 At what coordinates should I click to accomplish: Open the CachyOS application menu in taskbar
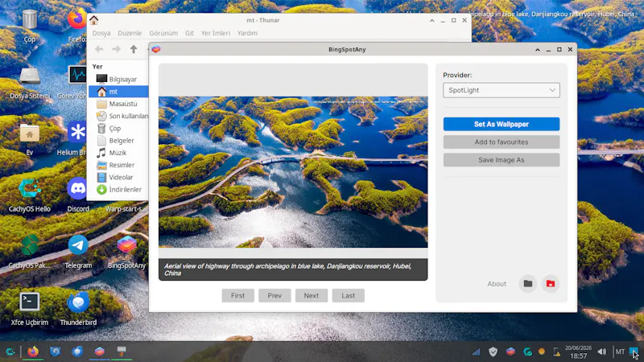[10, 352]
